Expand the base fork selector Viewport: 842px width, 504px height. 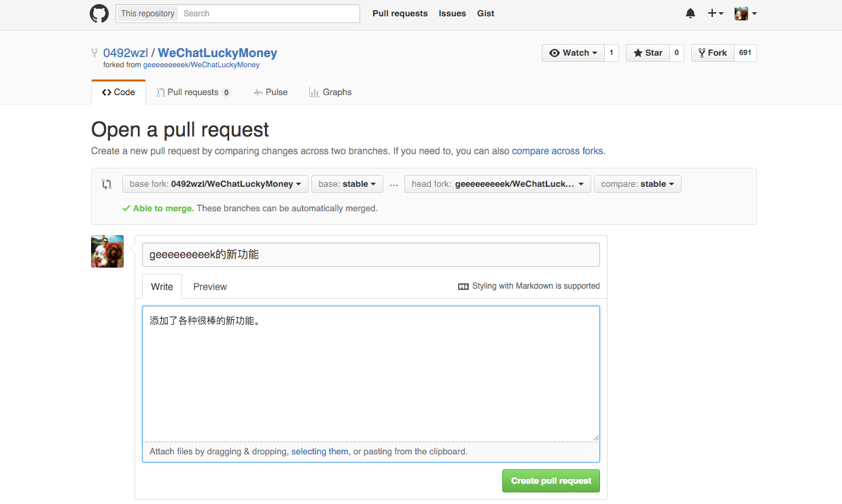click(x=215, y=184)
